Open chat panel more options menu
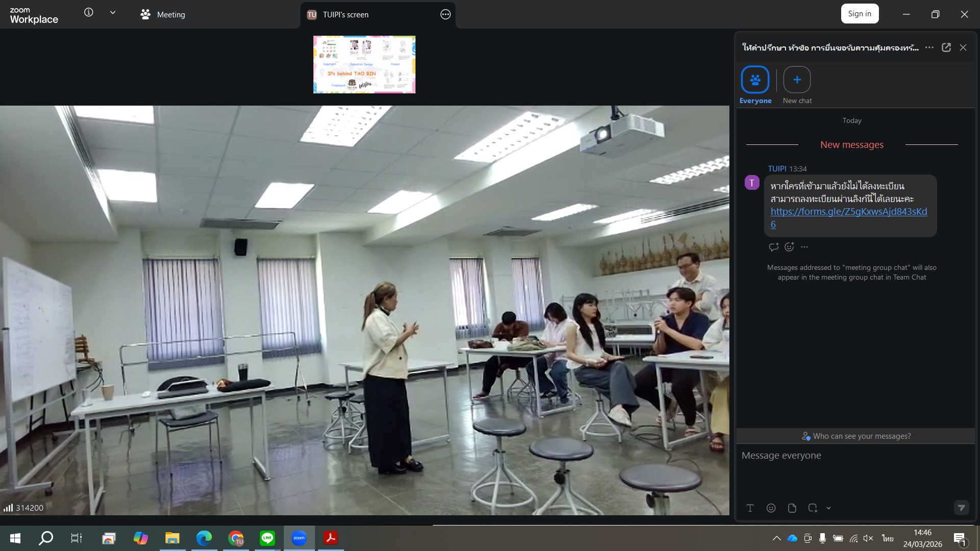 (x=929, y=47)
